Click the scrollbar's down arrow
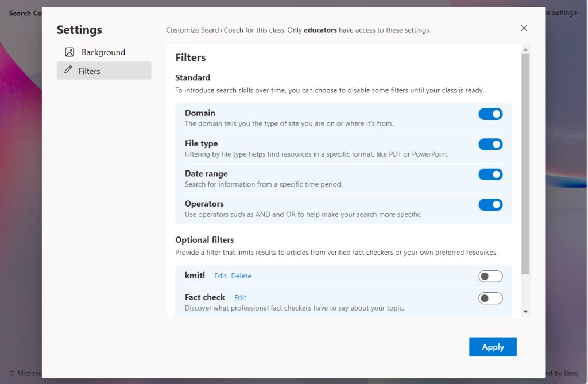Image resolution: width=588 pixels, height=384 pixels. click(525, 311)
